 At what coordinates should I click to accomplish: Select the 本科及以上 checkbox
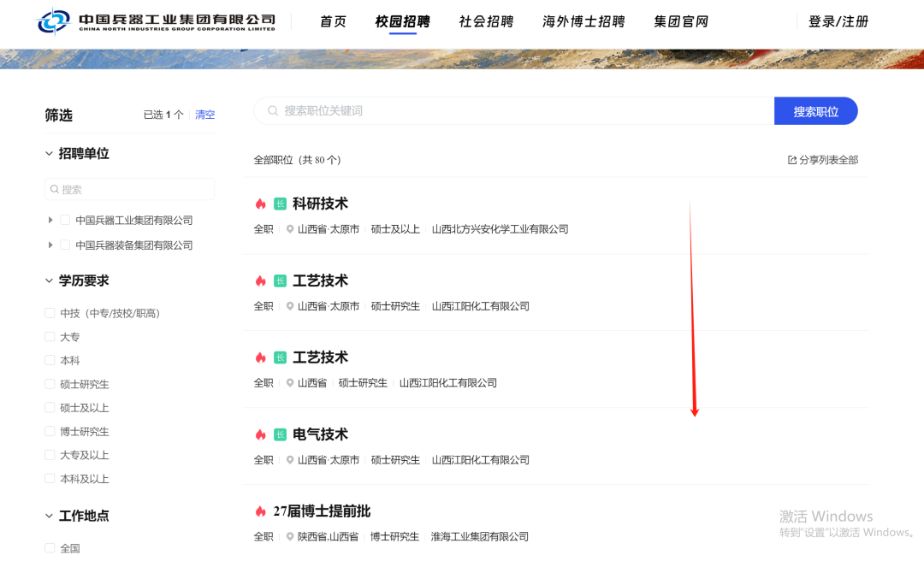(x=50, y=479)
